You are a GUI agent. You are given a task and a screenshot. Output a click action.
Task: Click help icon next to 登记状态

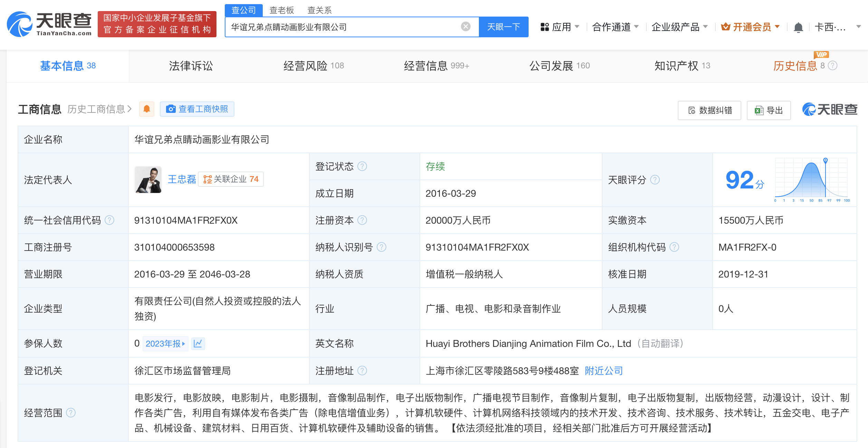pos(362,166)
